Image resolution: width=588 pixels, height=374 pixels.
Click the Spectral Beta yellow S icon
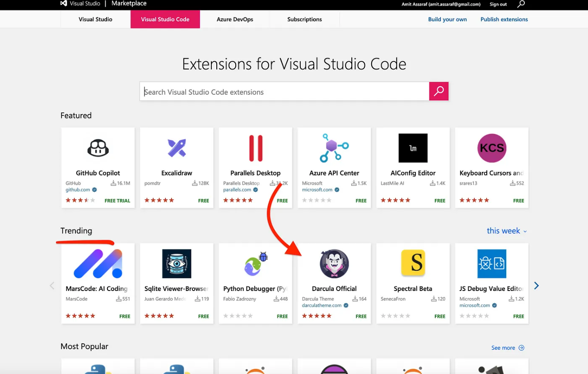pos(413,263)
